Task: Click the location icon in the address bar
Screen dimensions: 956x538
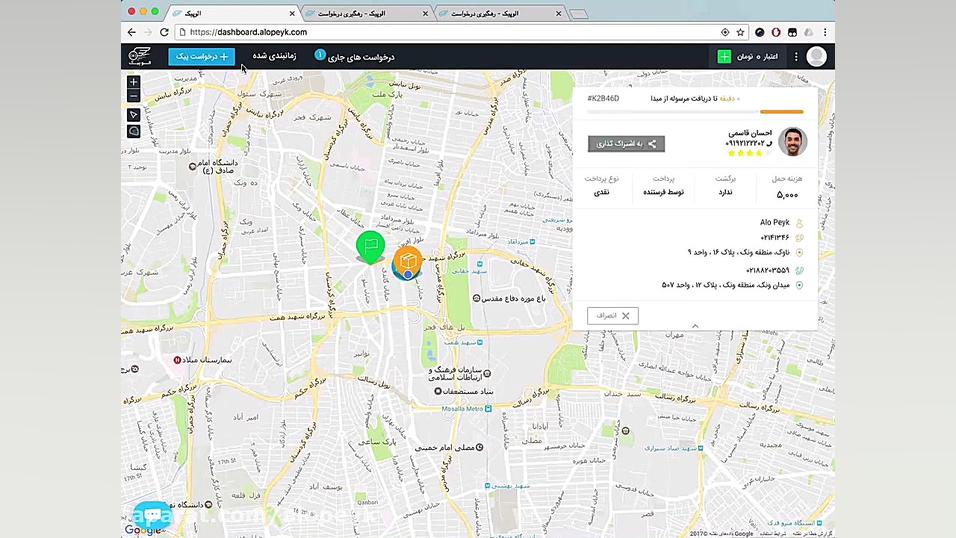Action: point(725,32)
